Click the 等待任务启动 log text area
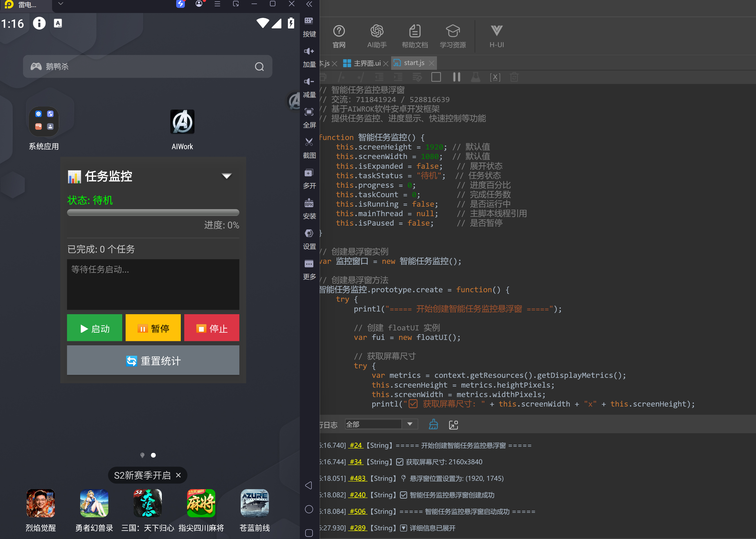Viewport: 756px width, 539px height. [153, 284]
